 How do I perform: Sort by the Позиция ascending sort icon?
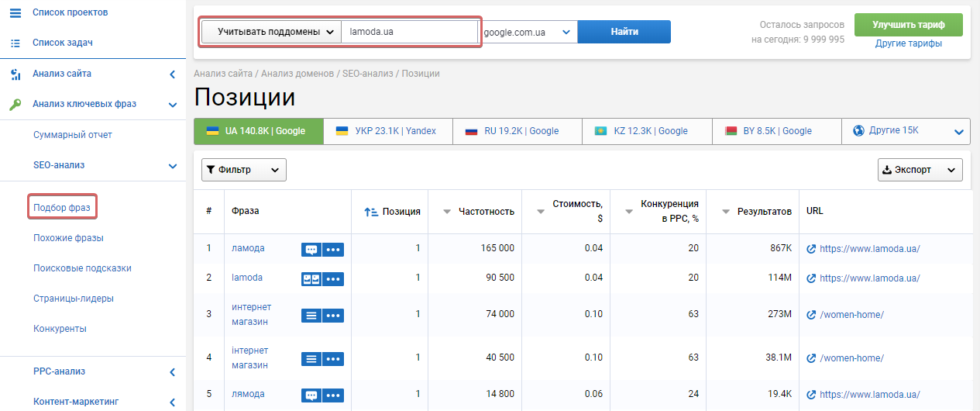tap(370, 212)
